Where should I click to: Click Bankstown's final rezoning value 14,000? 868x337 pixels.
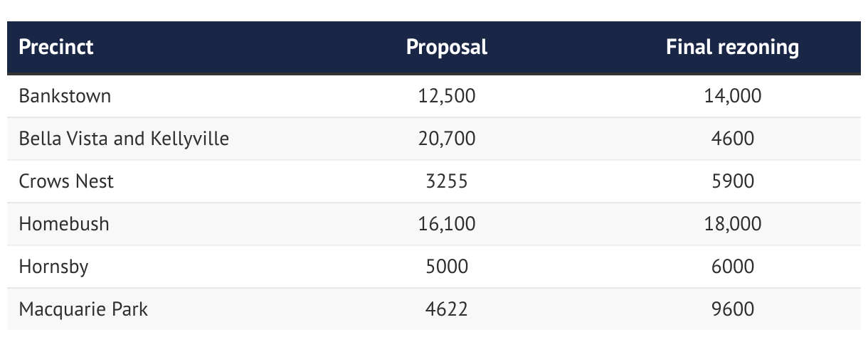click(732, 96)
